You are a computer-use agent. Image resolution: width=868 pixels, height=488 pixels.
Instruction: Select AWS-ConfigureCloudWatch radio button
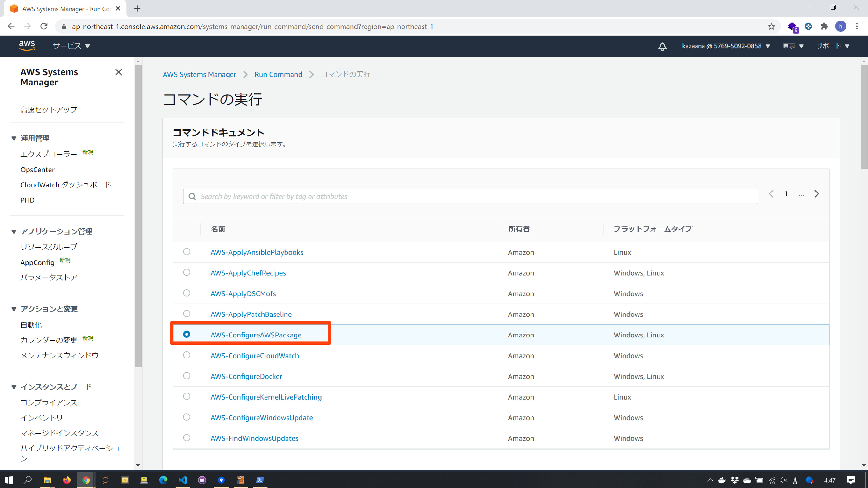click(187, 355)
